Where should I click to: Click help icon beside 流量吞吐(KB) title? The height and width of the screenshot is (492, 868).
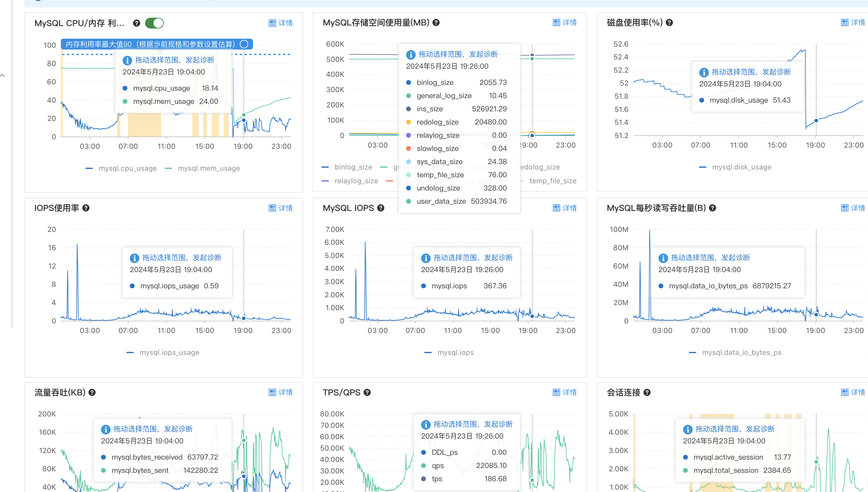(92, 392)
